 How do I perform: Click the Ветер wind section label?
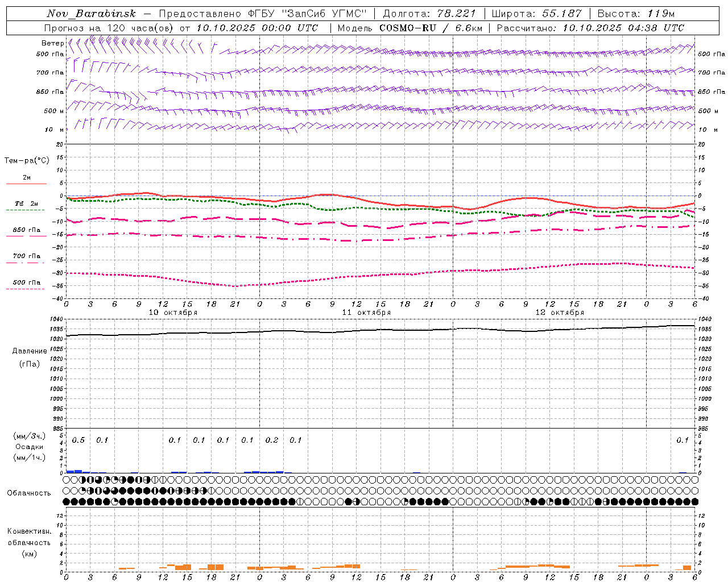pos(52,43)
